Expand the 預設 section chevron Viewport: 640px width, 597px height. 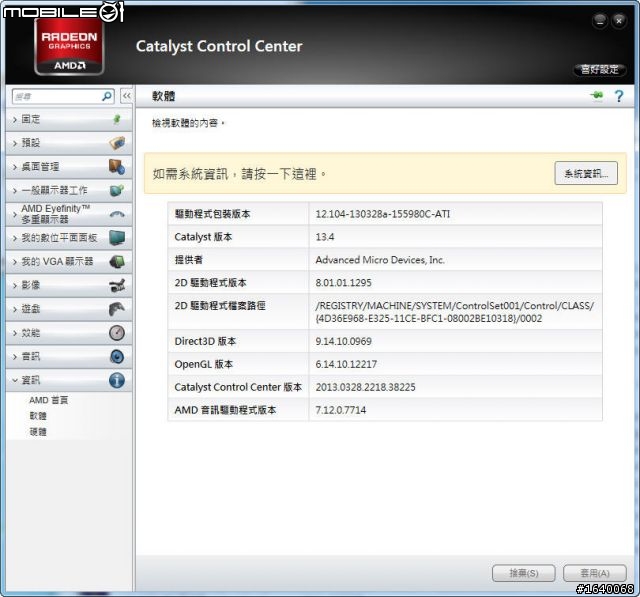coord(15,143)
